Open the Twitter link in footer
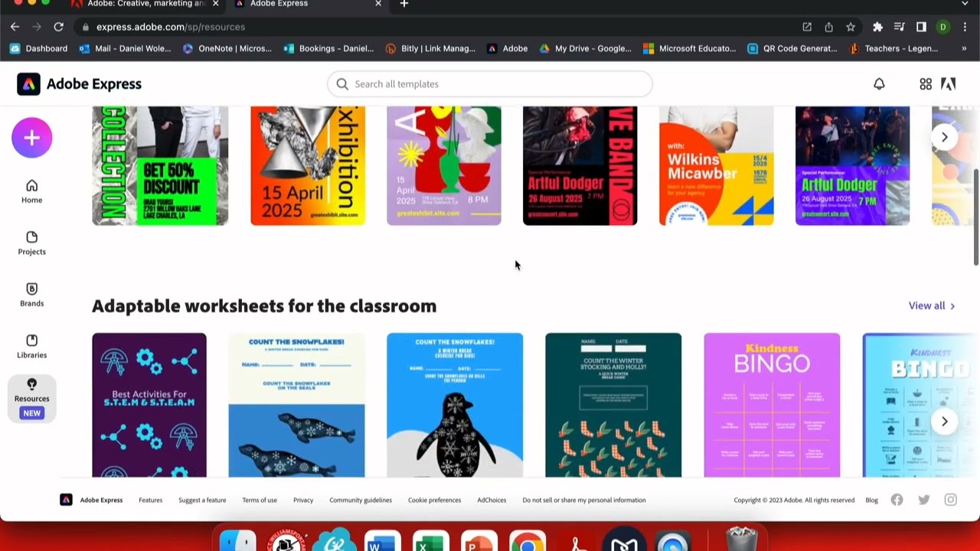This screenshot has width=980, height=551. [x=924, y=500]
